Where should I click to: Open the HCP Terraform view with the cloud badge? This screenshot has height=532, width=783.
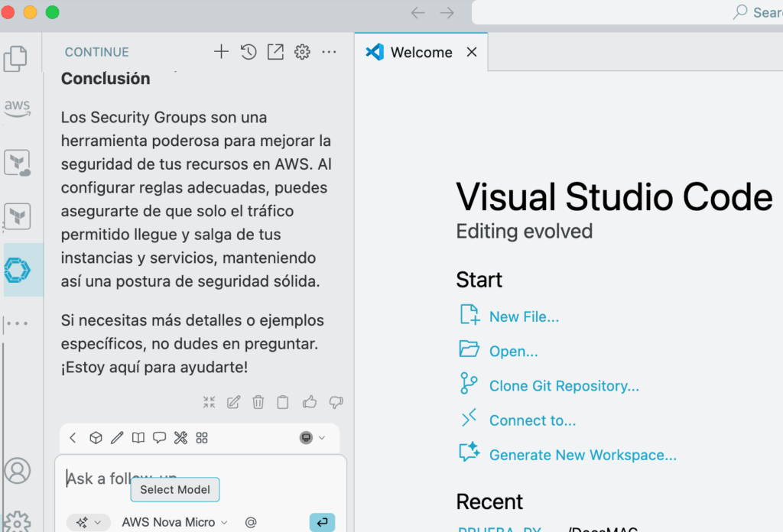18,163
